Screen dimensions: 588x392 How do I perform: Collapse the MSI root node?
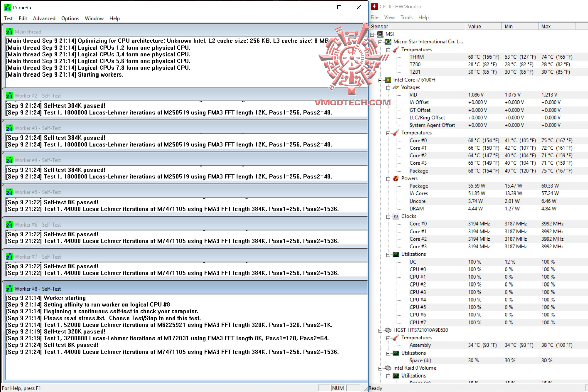[372, 34]
